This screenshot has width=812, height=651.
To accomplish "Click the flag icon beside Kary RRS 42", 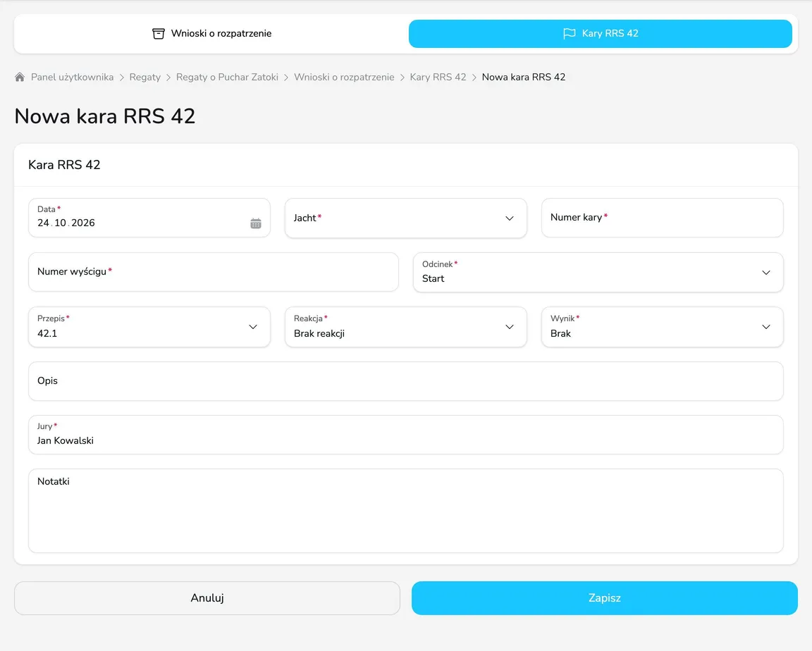I will (569, 34).
